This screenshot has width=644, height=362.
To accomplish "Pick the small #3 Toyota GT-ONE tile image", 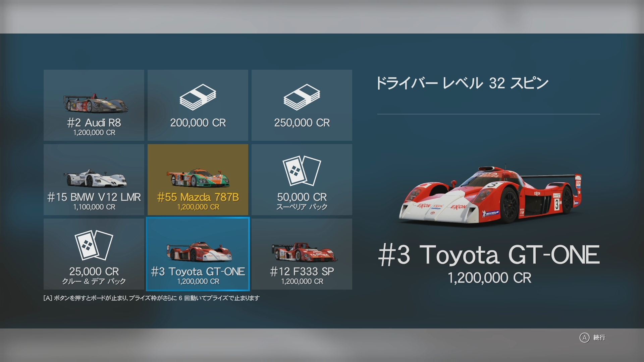I will (x=199, y=252).
